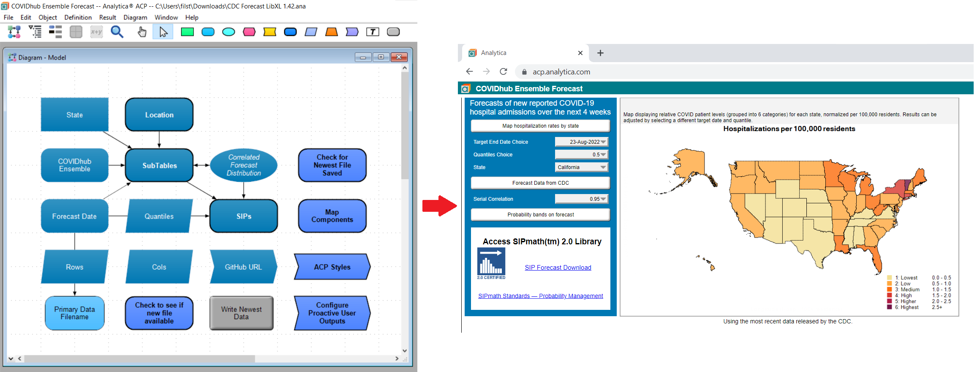The height and width of the screenshot is (372, 980).
Task: Open the File menu
Action: tap(8, 17)
